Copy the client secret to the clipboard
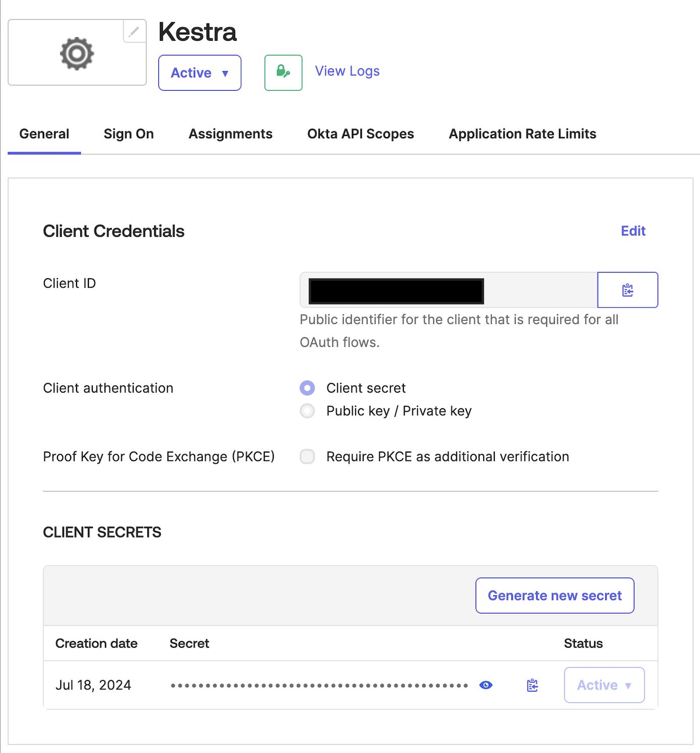 pos(533,685)
